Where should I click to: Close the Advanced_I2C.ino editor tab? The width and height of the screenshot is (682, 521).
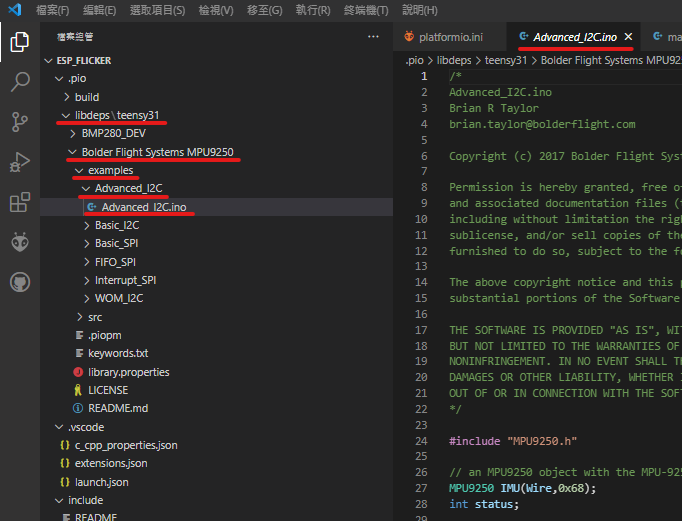point(628,37)
